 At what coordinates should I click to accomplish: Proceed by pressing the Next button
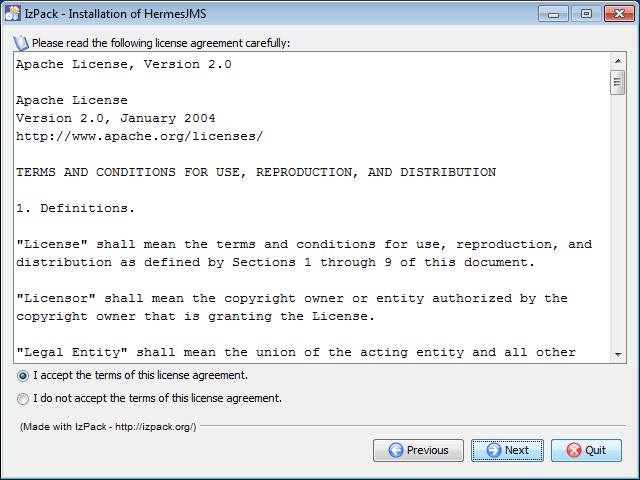pos(507,450)
